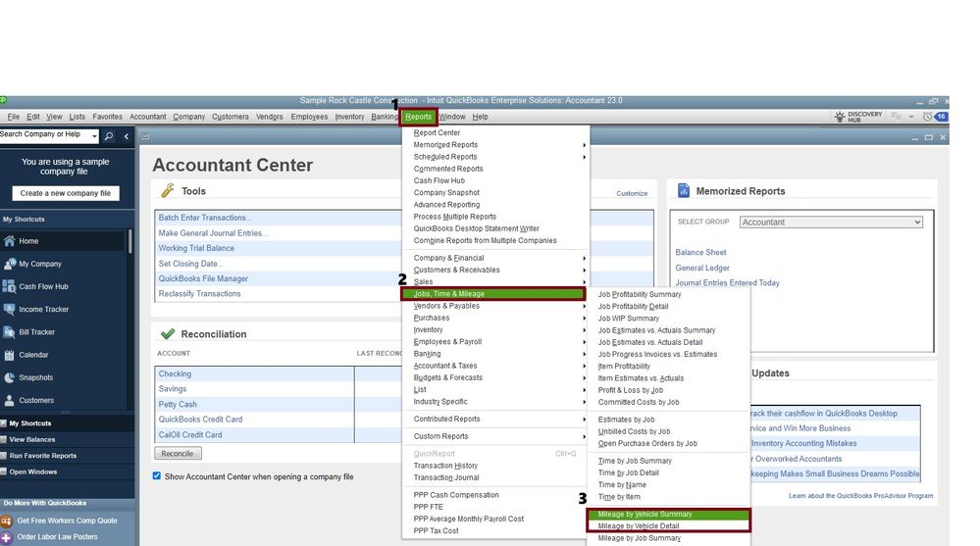Image resolution: width=980 pixels, height=546 pixels.
Task: Click Create a new company file button
Action: (65, 194)
